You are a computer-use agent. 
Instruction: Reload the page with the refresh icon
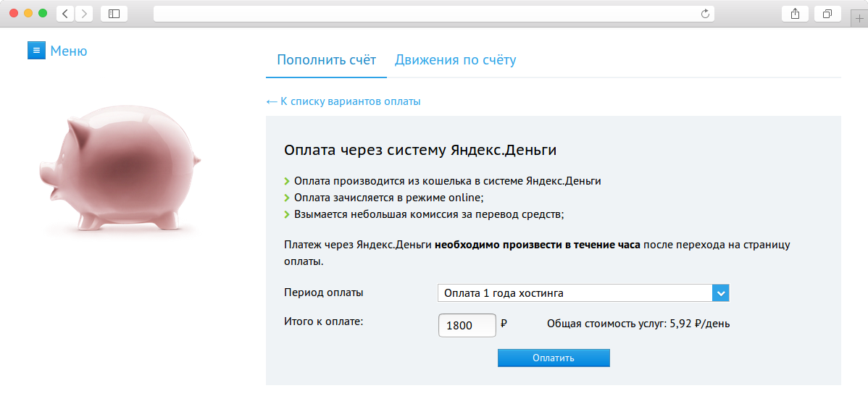pyautogui.click(x=705, y=14)
